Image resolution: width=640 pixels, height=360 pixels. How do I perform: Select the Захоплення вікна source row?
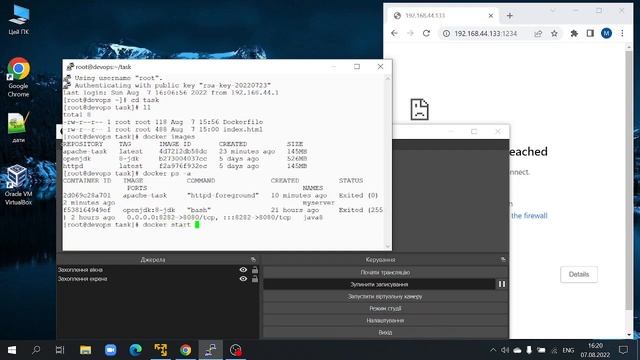tap(158, 270)
